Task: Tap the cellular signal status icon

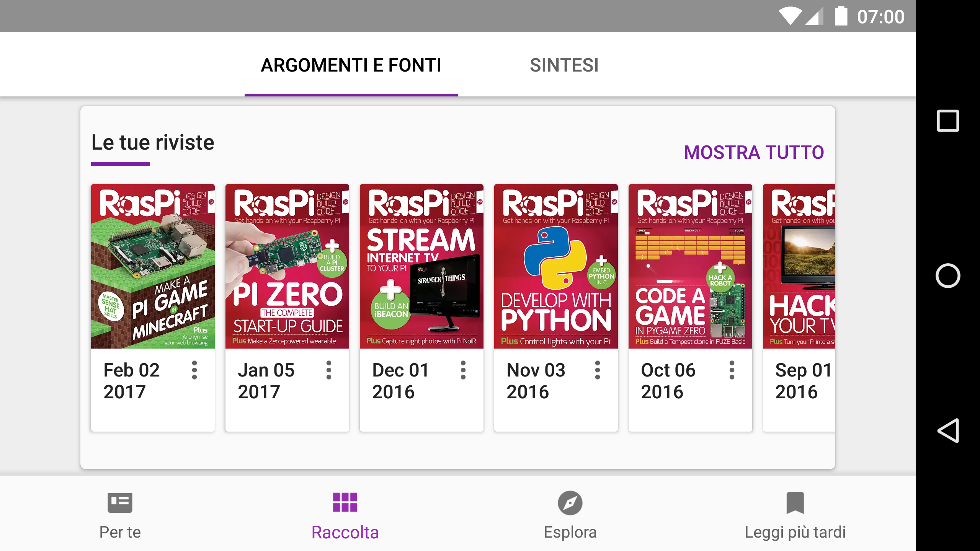Action: [814, 16]
